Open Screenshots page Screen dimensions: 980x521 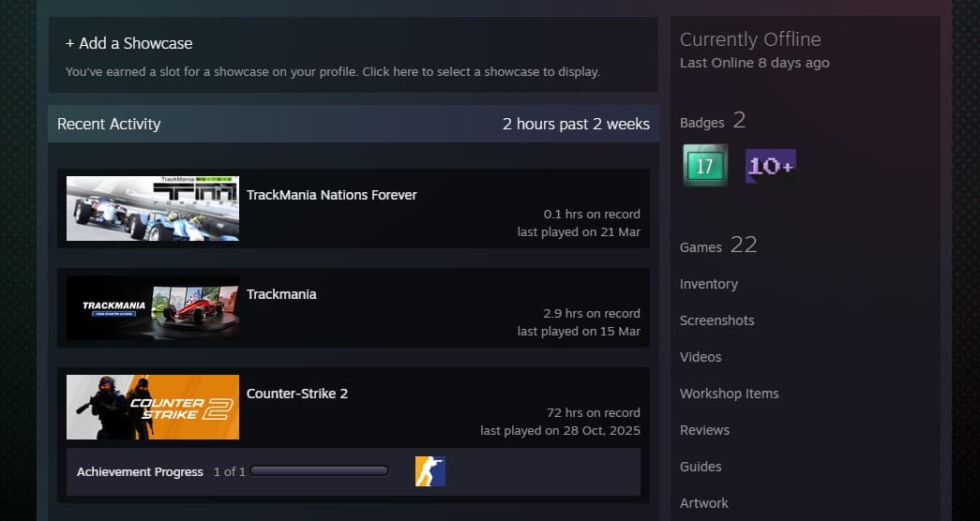[x=716, y=320]
